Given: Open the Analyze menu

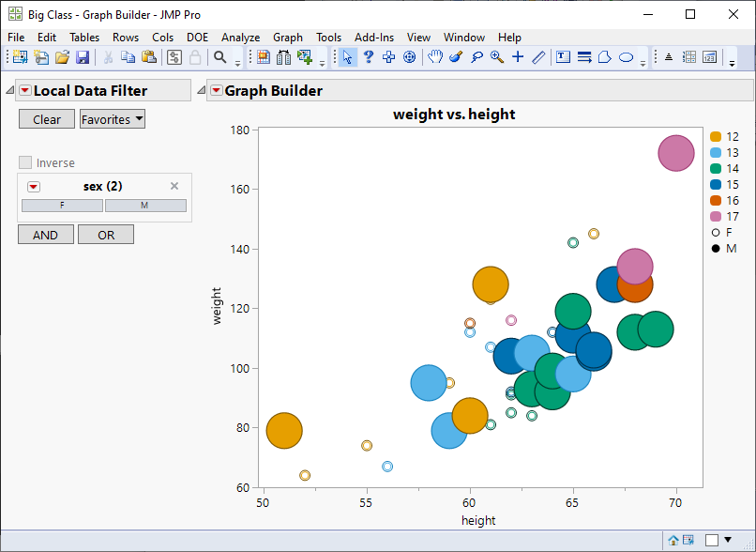Looking at the screenshot, I should [241, 38].
